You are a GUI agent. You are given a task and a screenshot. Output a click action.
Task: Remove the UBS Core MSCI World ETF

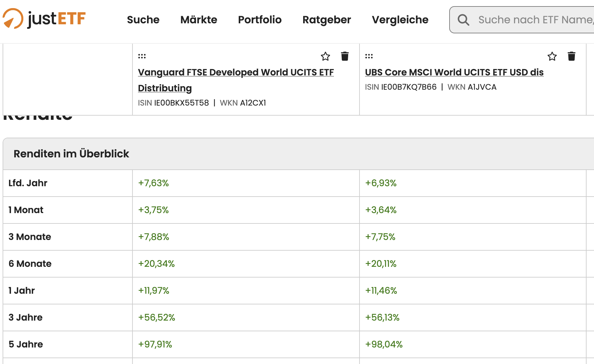[571, 56]
